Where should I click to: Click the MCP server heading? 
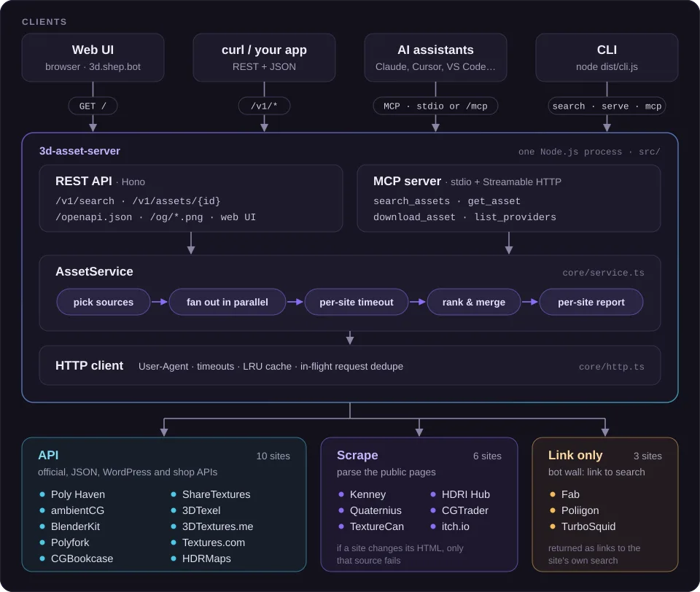tap(407, 181)
